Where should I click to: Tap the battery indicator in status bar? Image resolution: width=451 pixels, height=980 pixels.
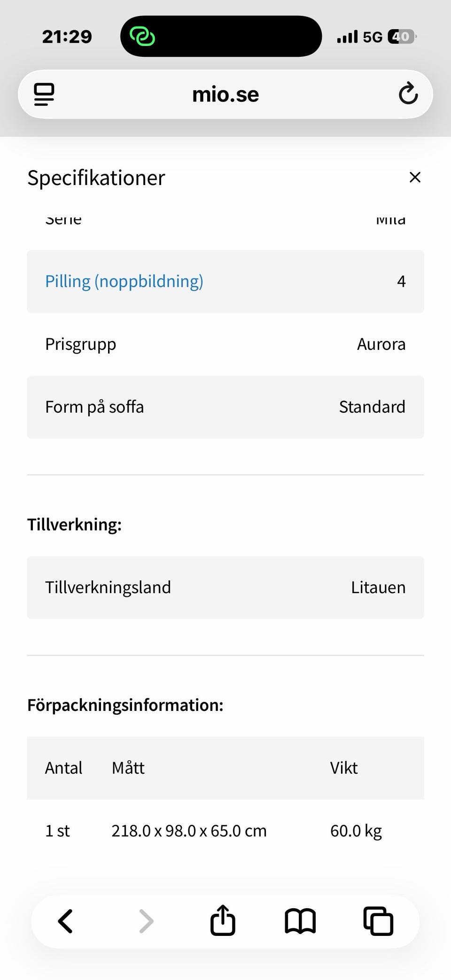(401, 37)
